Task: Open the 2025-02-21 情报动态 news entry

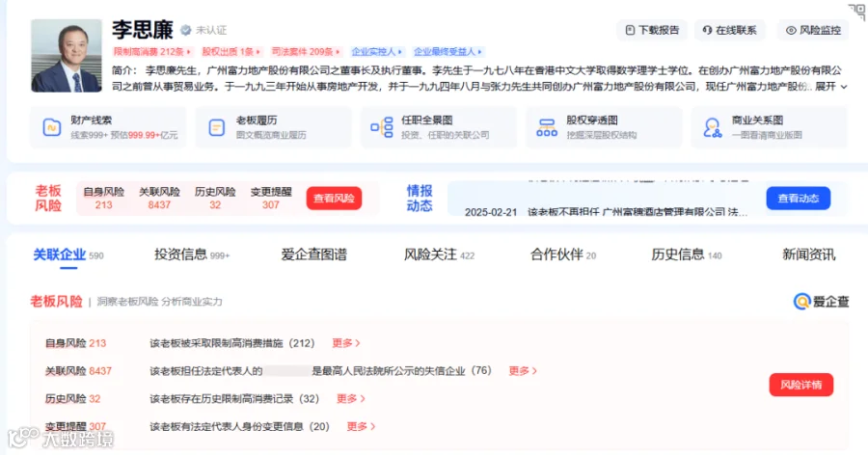Action: (606, 212)
